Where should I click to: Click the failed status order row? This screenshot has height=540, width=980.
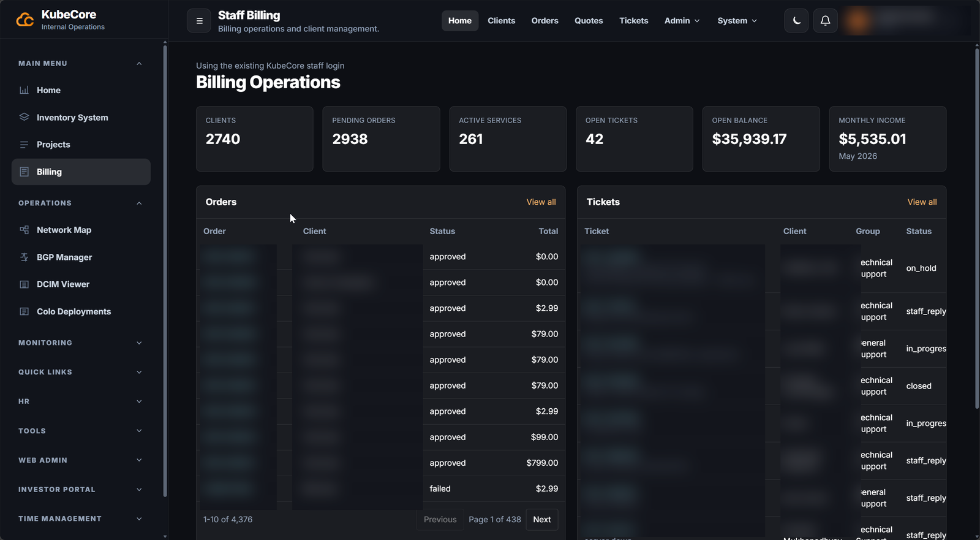point(380,489)
